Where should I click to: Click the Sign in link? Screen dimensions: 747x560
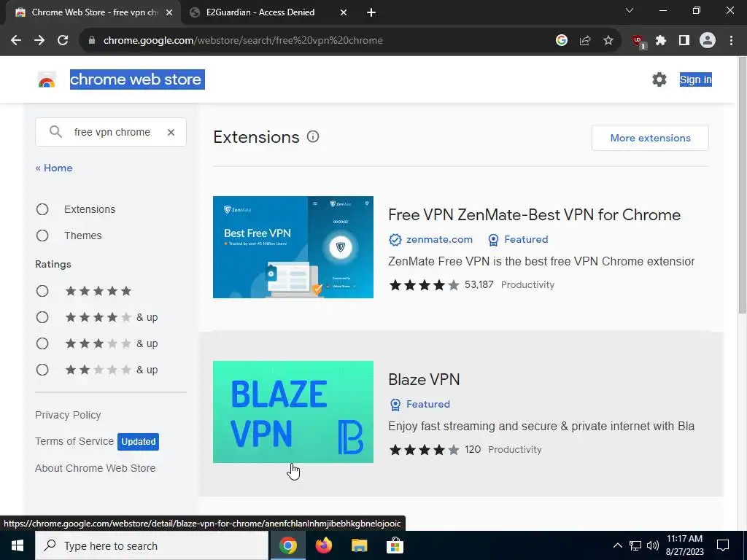point(695,79)
